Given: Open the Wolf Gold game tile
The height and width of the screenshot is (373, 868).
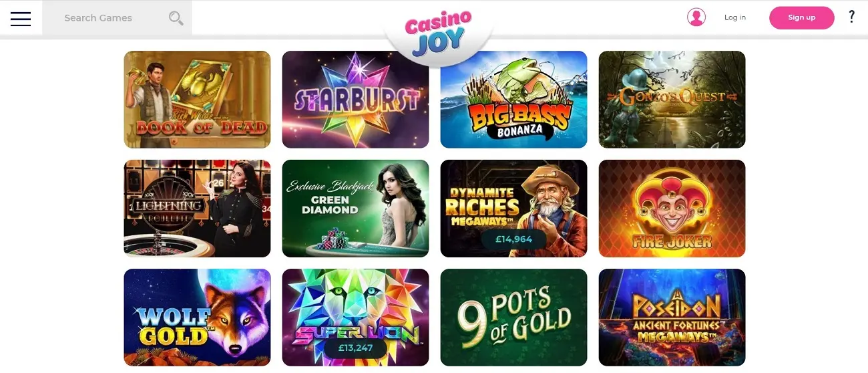Looking at the screenshot, I should 197,318.
